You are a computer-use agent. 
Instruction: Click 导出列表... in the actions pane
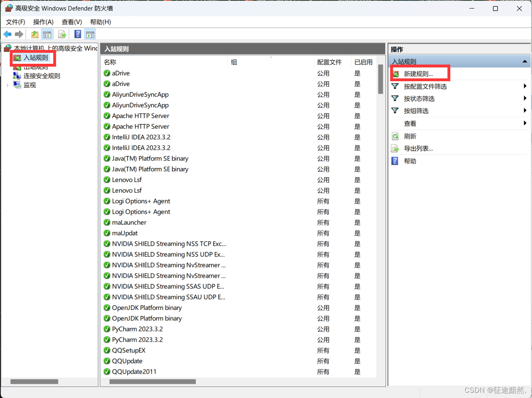click(x=418, y=149)
